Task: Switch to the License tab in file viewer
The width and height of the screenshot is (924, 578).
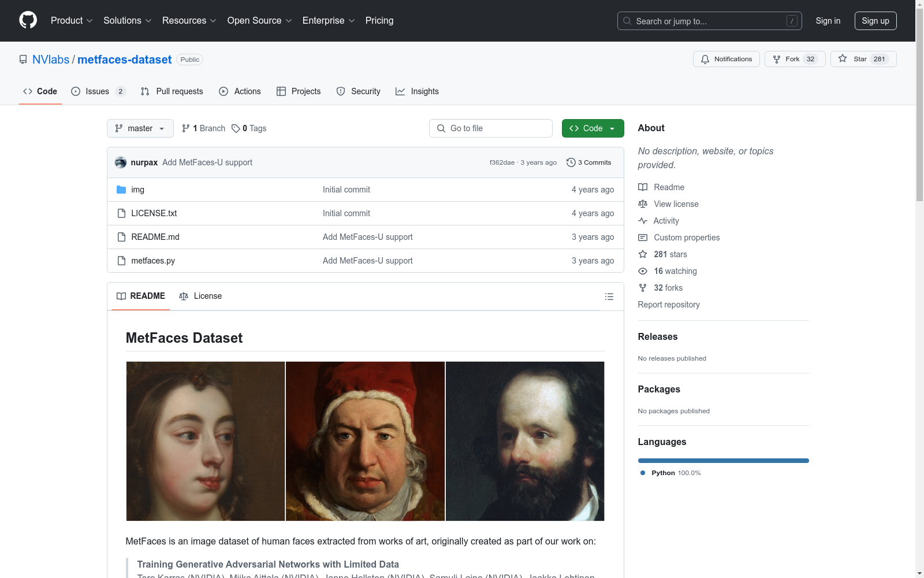Action: [200, 296]
